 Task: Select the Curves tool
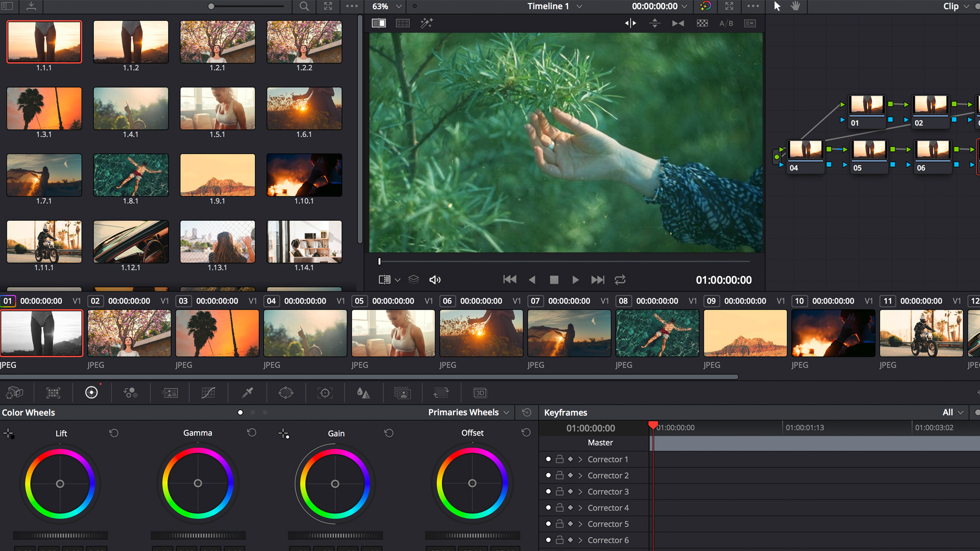coord(208,393)
